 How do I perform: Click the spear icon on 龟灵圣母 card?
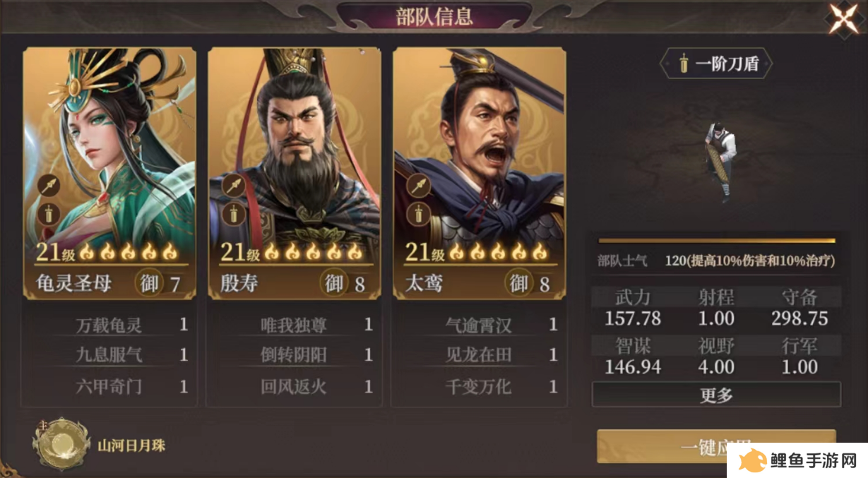[49, 186]
